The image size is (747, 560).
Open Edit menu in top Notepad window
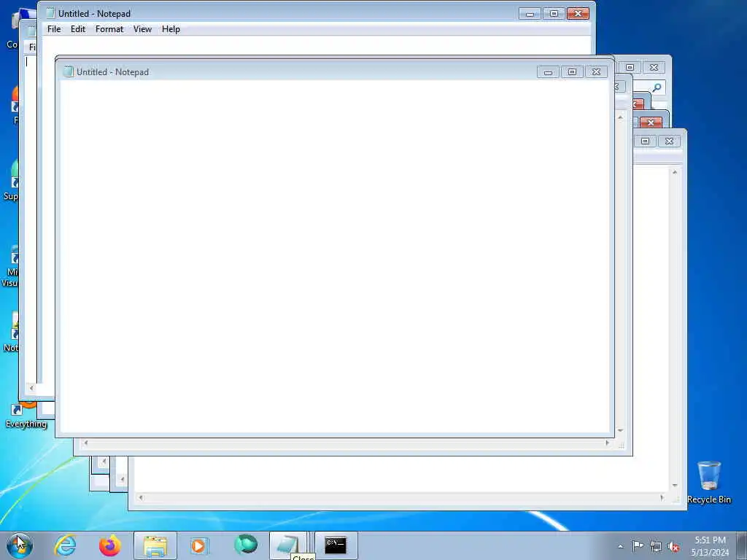click(x=77, y=29)
